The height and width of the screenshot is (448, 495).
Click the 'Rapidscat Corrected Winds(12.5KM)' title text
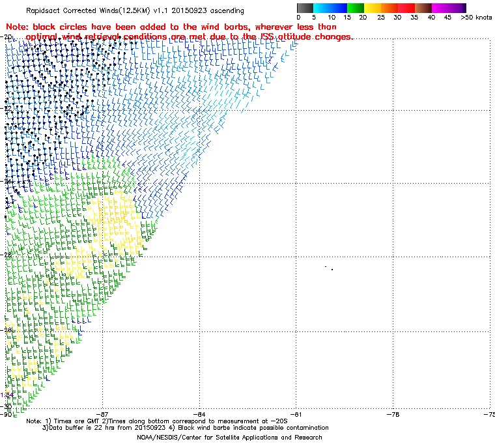[88, 10]
